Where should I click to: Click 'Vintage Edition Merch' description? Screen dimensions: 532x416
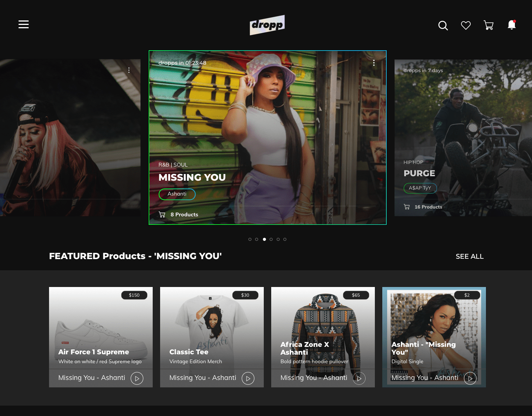(x=196, y=361)
